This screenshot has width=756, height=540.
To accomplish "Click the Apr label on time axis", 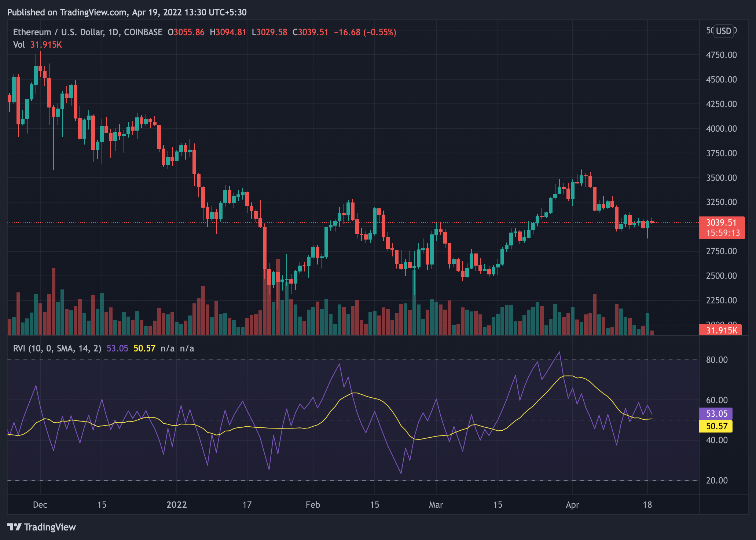I will [x=572, y=505].
